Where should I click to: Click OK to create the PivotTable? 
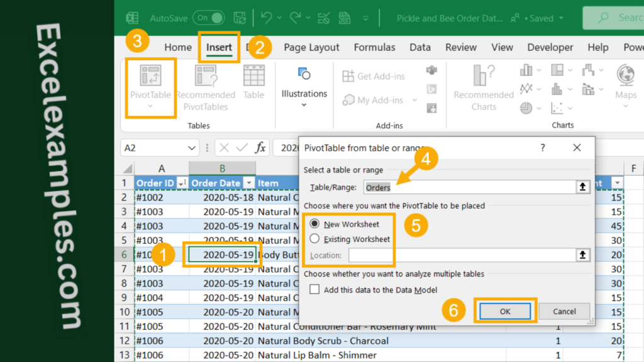coord(506,311)
